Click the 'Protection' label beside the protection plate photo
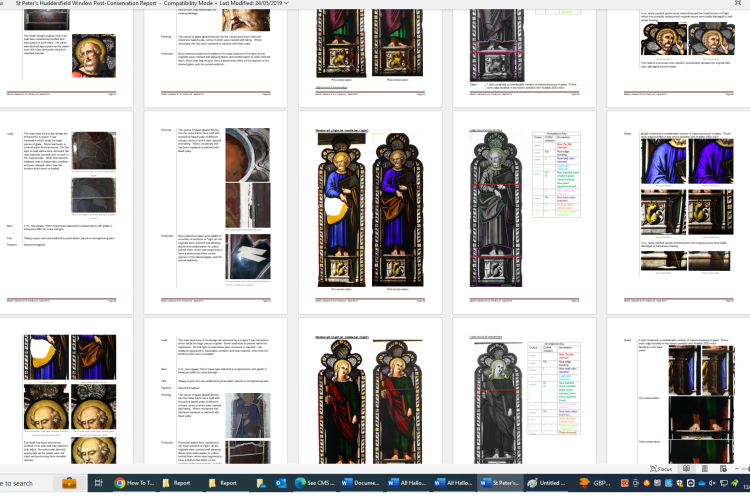The width and height of the screenshot is (750, 500). pos(167,236)
